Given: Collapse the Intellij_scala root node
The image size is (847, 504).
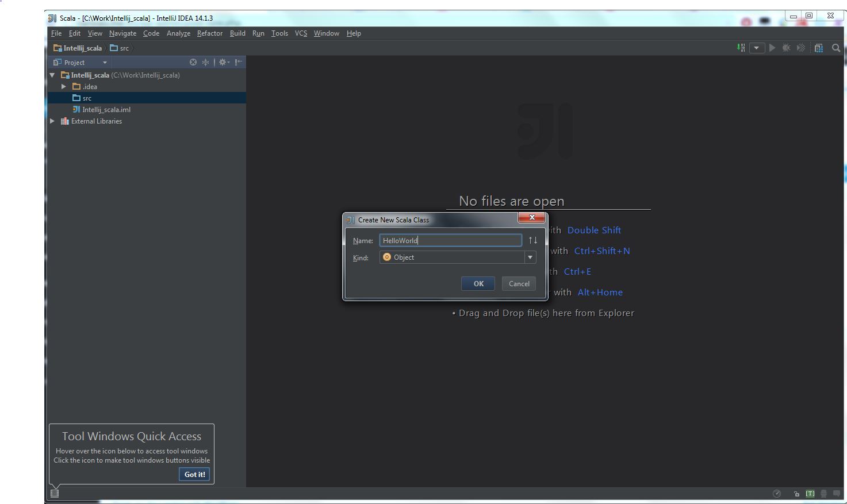Looking at the screenshot, I should click(x=52, y=75).
